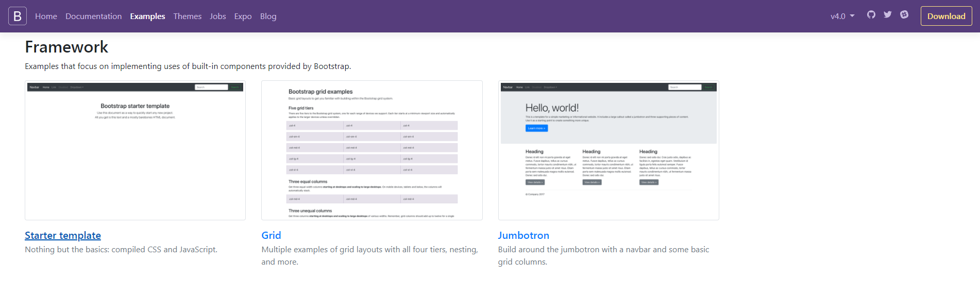Click 'Nothing but the basics' description text
Screen dimensions: 980x296
point(121,250)
